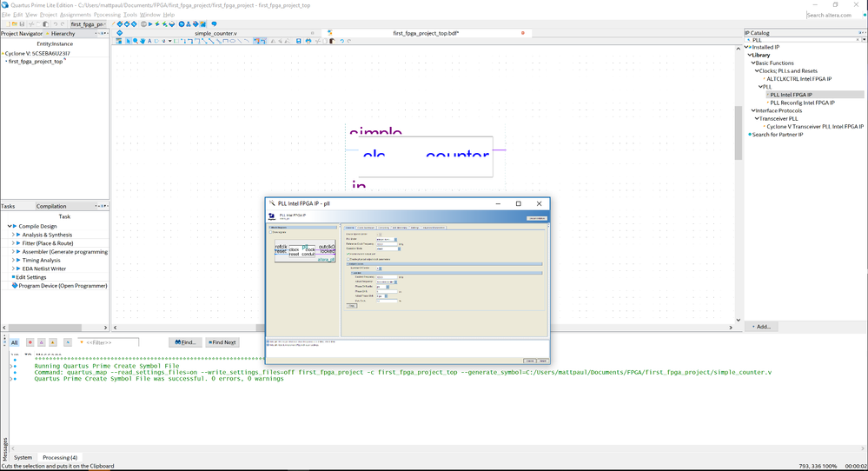Collapse the Basic Functions library node
Image resolution: width=868 pixels, height=471 pixels.
(752, 63)
